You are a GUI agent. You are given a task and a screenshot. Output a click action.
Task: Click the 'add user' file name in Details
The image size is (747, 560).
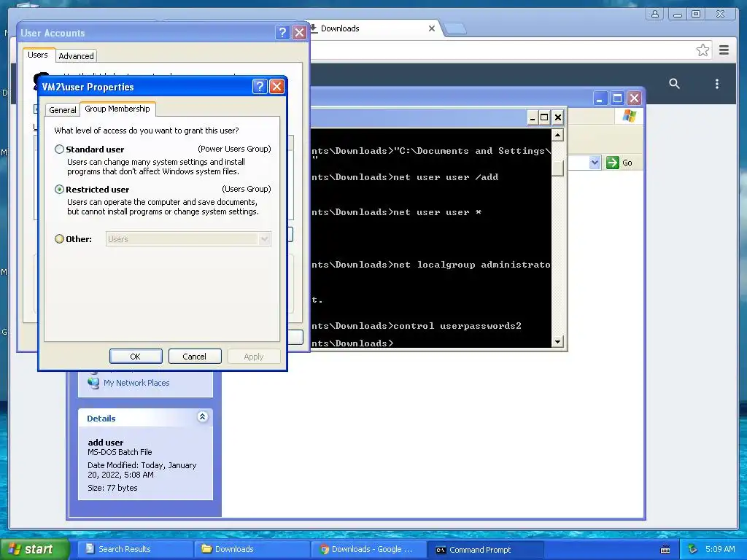[105, 443]
